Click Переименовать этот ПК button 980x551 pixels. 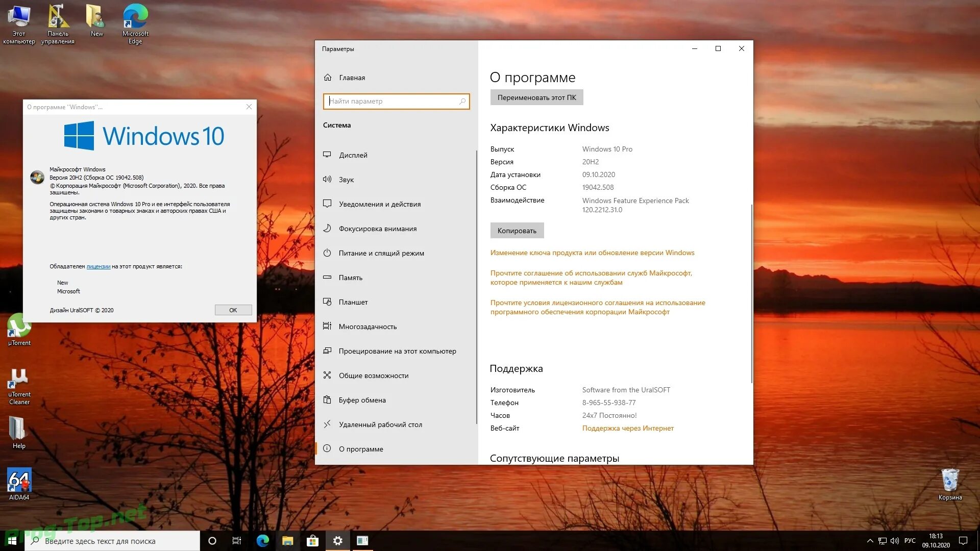pyautogui.click(x=536, y=97)
